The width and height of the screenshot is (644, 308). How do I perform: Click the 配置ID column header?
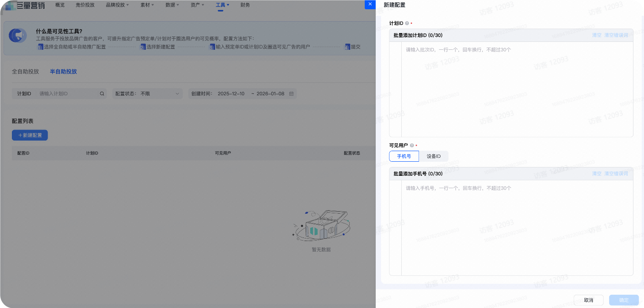click(23, 153)
